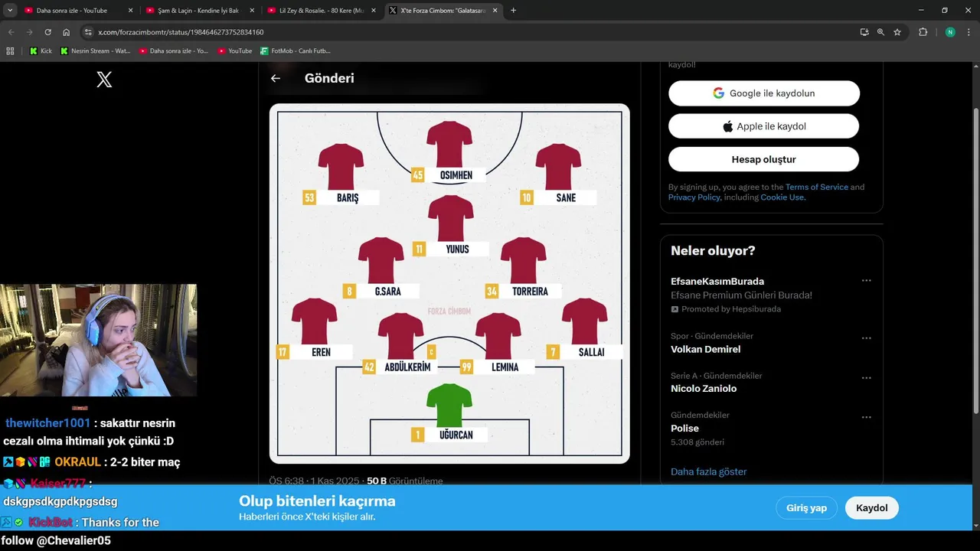Image resolution: width=980 pixels, height=551 pixels.
Task: Go back using the Gönderi back arrow
Action: (276, 78)
